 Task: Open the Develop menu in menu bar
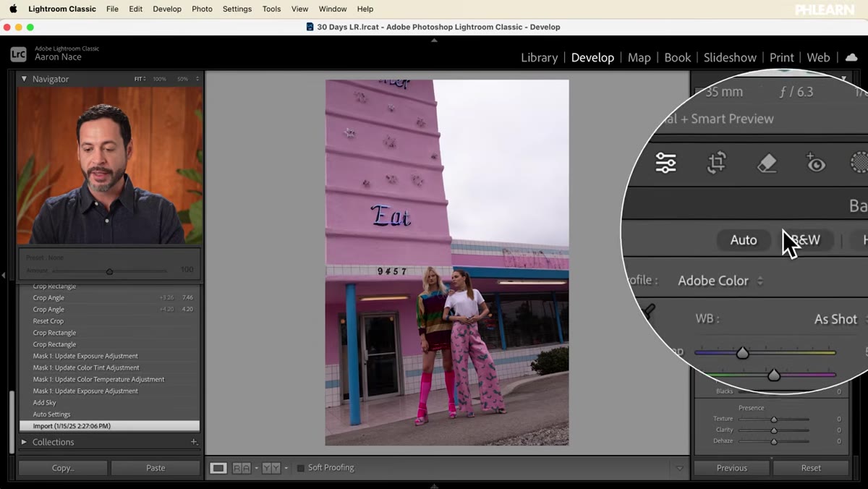tap(167, 9)
